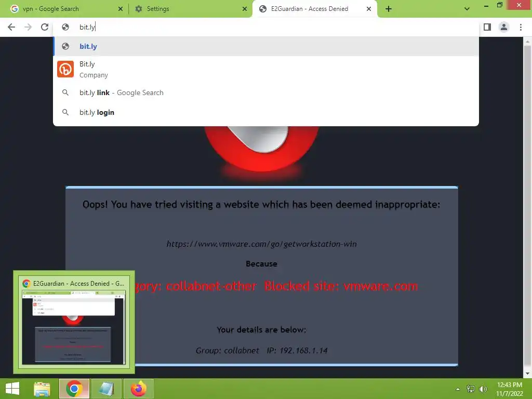
Task: Open File Explorer from the taskbar
Action: (x=42, y=389)
